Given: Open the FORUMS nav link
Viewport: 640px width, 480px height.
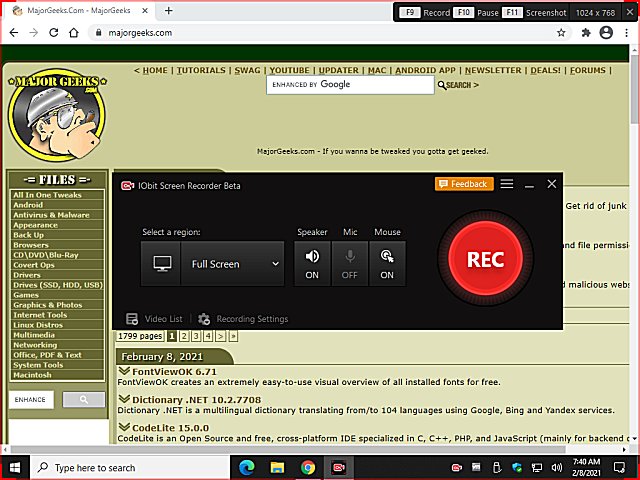Looking at the screenshot, I should point(588,70).
